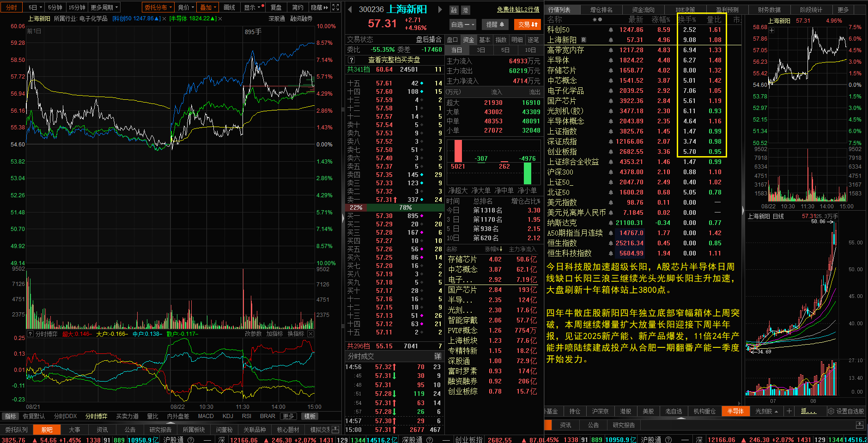Remove 半导体 overlay with its X

220,18
